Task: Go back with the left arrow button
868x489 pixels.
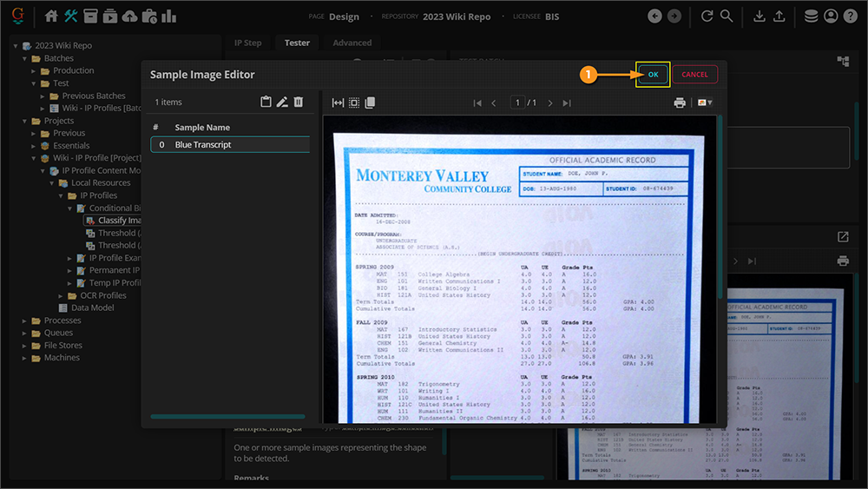Action: [x=654, y=17]
